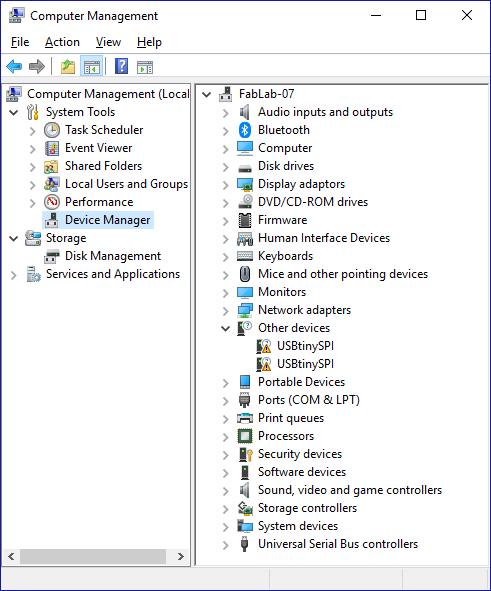Click the blue Back arrow toolbar icon
The height and width of the screenshot is (591, 491).
coord(14,67)
